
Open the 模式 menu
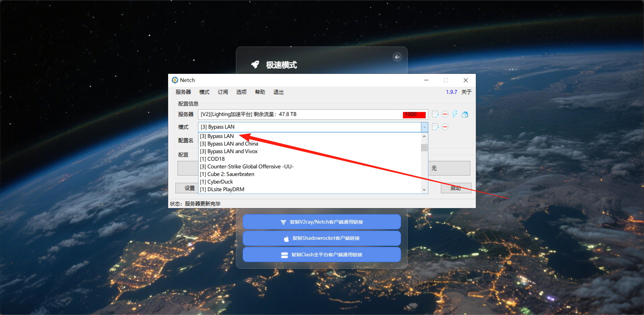click(204, 92)
